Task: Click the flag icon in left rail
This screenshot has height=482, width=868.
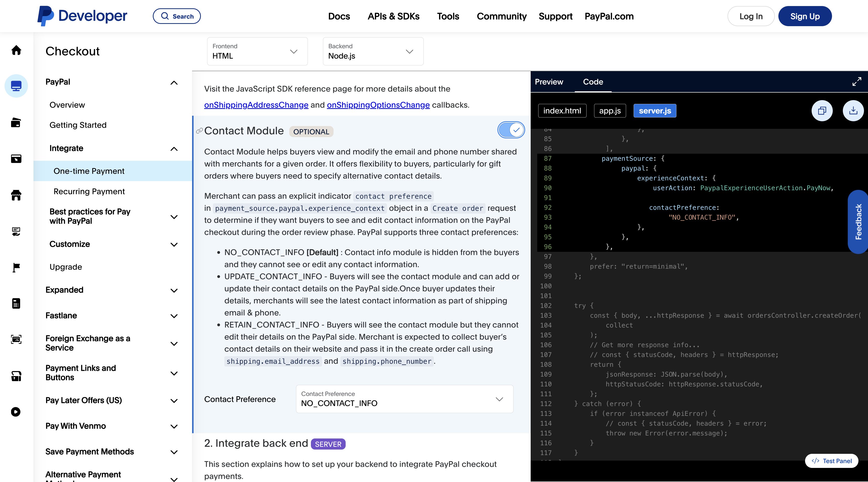Action: click(16, 267)
